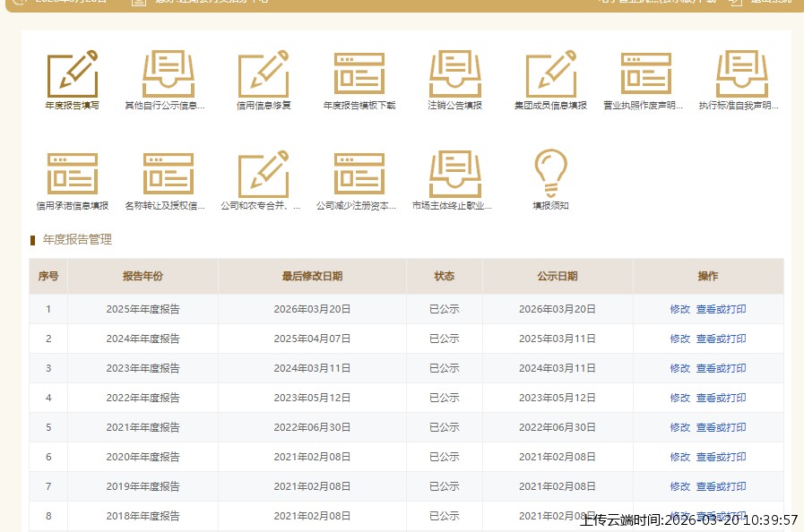The width and height of the screenshot is (804, 532).
Task: Click the 填报须知 lightbulb icon
Action: (550, 175)
